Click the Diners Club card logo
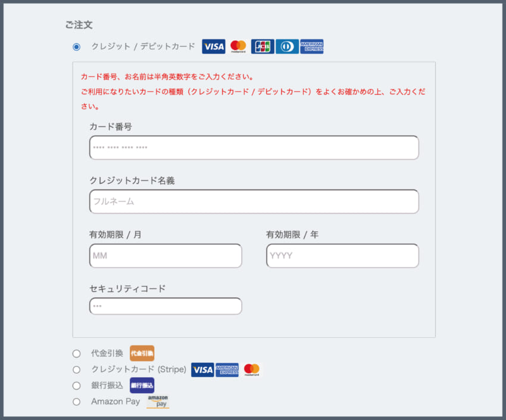The width and height of the screenshot is (506, 420). click(287, 46)
